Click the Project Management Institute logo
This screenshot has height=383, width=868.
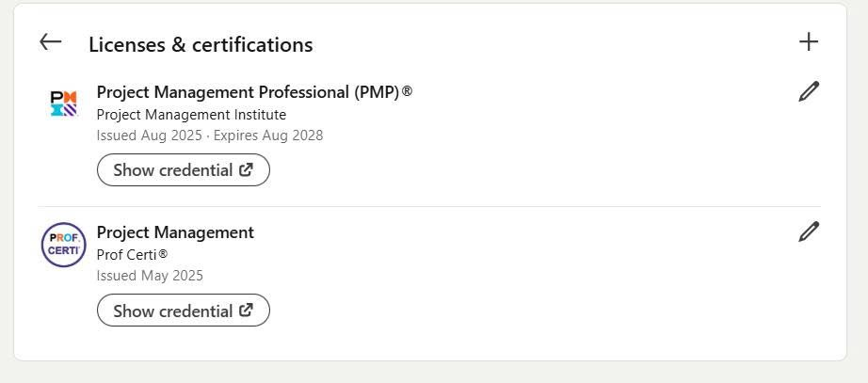click(x=63, y=104)
